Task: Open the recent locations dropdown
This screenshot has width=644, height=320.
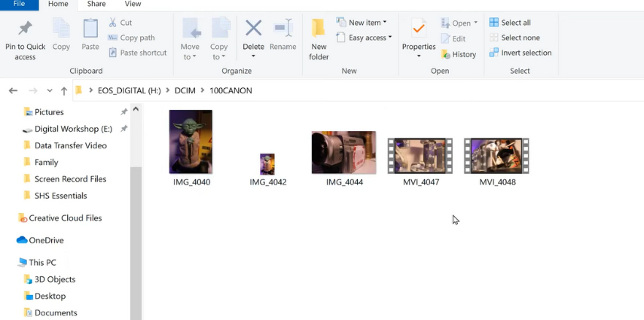Action: [x=50, y=90]
